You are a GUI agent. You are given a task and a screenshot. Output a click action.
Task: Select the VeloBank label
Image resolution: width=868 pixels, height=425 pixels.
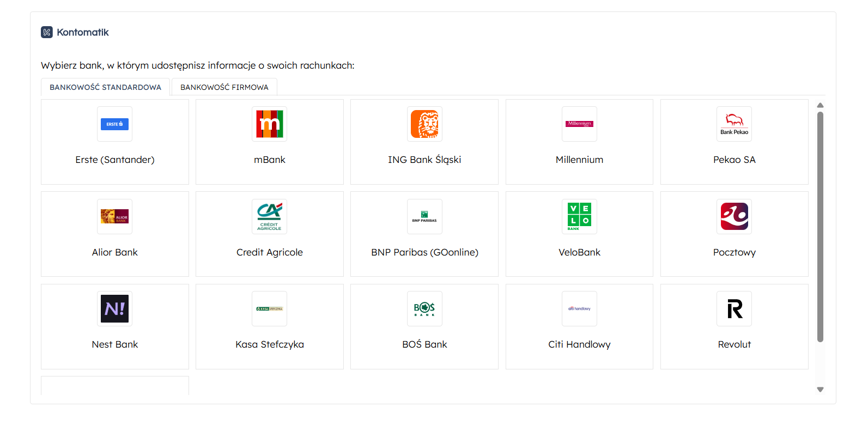click(x=579, y=252)
